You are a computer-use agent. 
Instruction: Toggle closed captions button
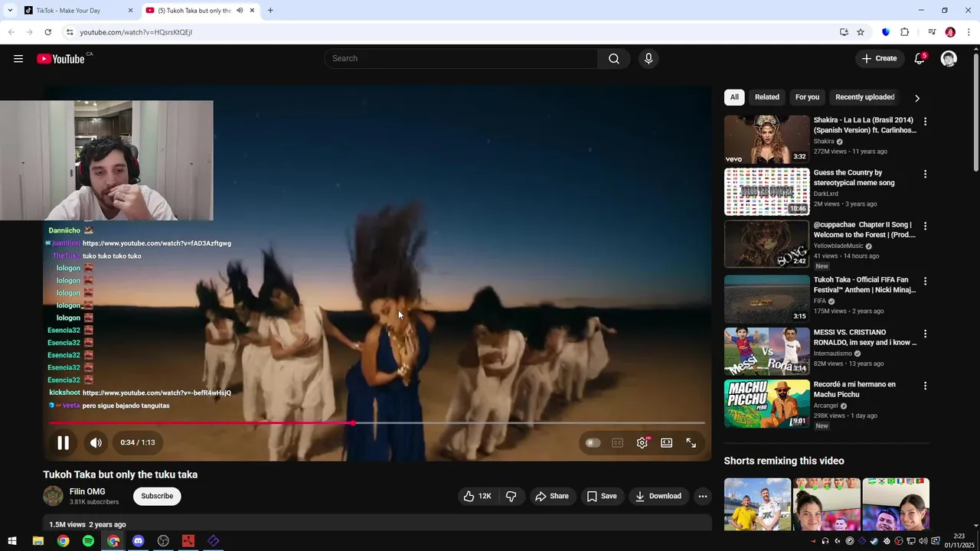pyautogui.click(x=617, y=442)
